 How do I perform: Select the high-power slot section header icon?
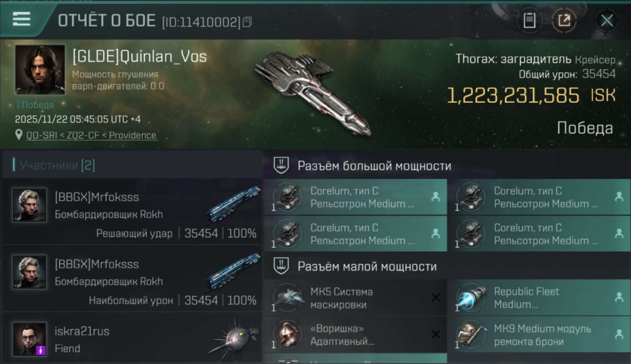tap(282, 165)
